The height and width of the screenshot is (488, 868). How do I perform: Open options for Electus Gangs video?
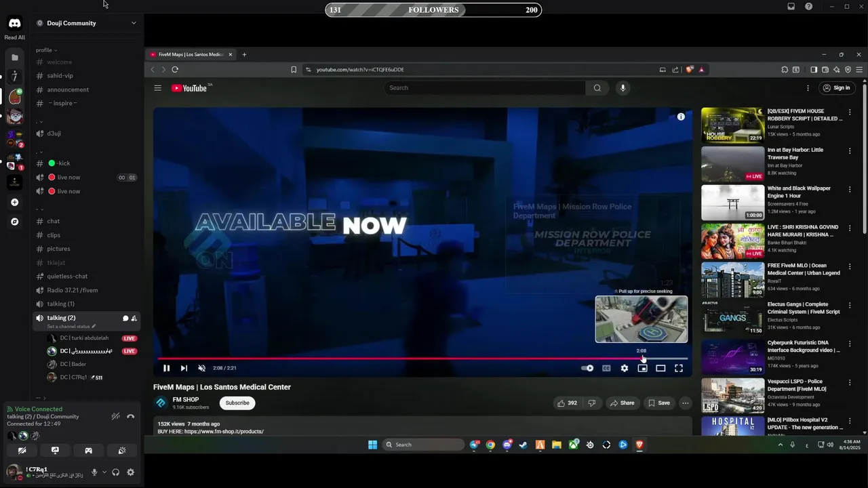click(x=850, y=305)
